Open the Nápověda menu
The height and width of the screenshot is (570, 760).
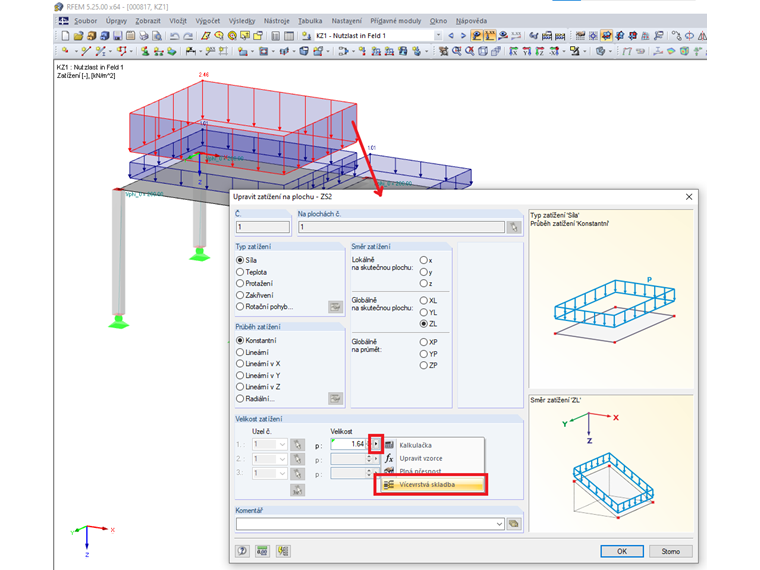click(471, 21)
